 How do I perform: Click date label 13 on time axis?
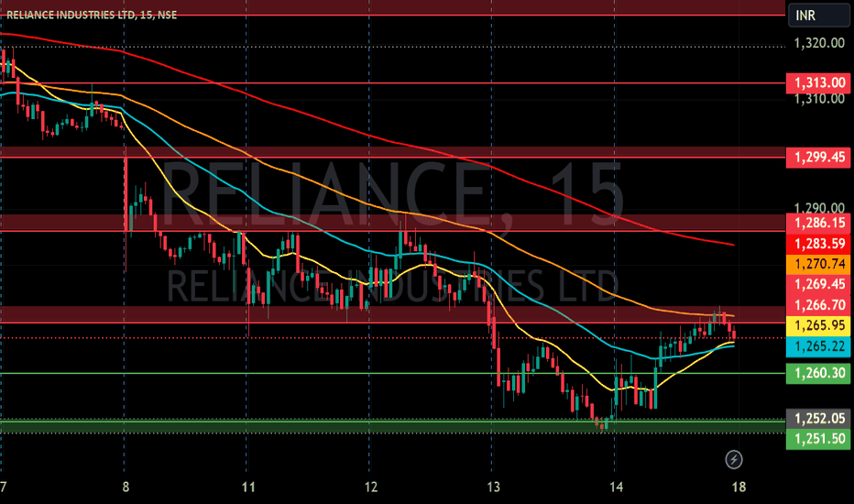click(494, 487)
